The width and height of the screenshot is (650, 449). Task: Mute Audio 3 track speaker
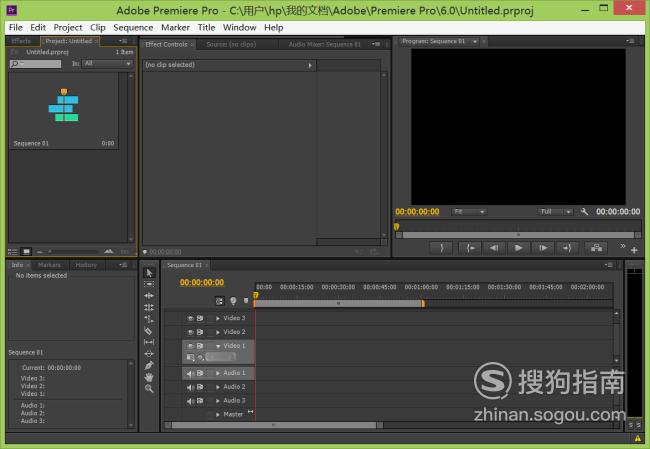coord(190,401)
